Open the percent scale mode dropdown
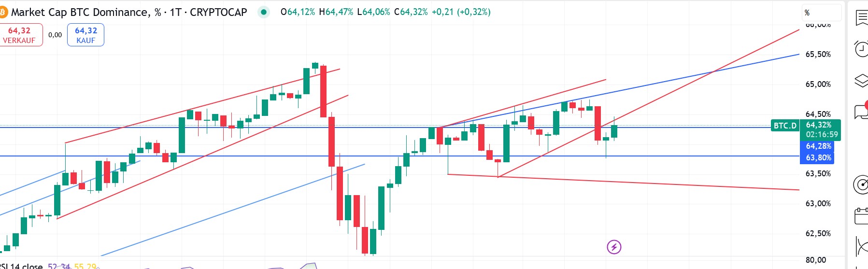The width and height of the screenshot is (868, 269). pyautogui.click(x=822, y=13)
